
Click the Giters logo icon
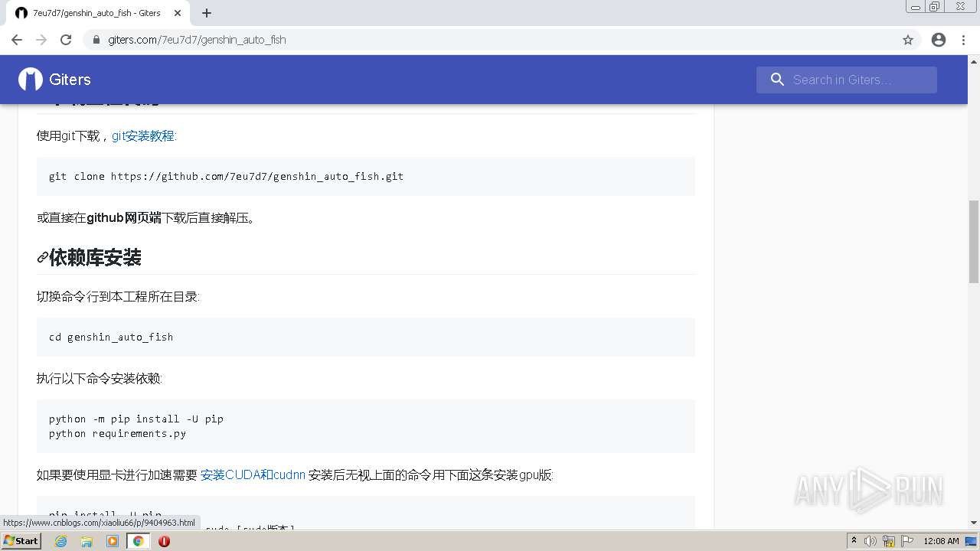coord(31,80)
